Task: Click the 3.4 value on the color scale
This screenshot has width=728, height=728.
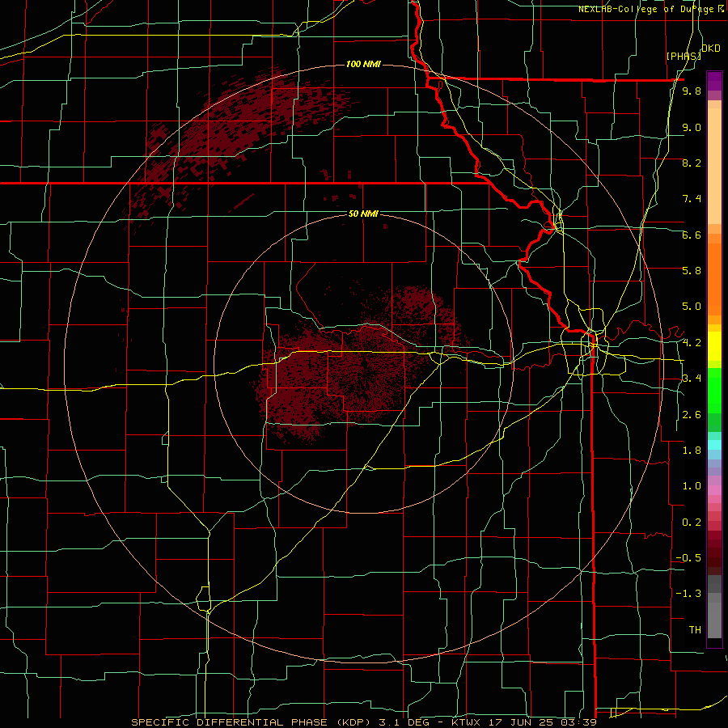Action: click(x=692, y=379)
